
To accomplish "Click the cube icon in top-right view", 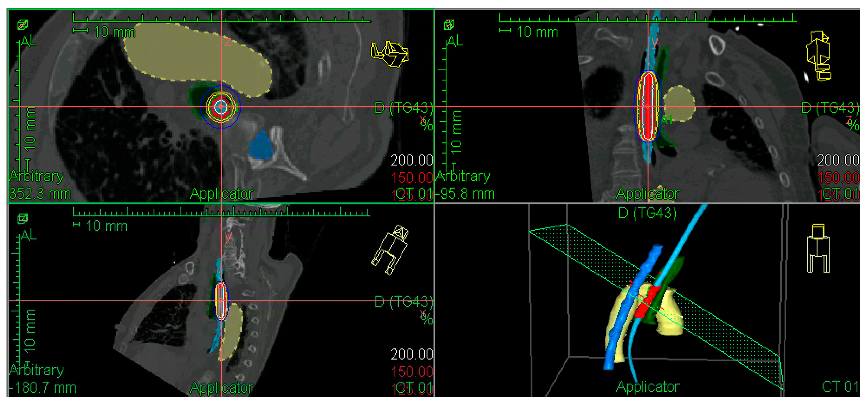I will pyautogui.click(x=449, y=24).
